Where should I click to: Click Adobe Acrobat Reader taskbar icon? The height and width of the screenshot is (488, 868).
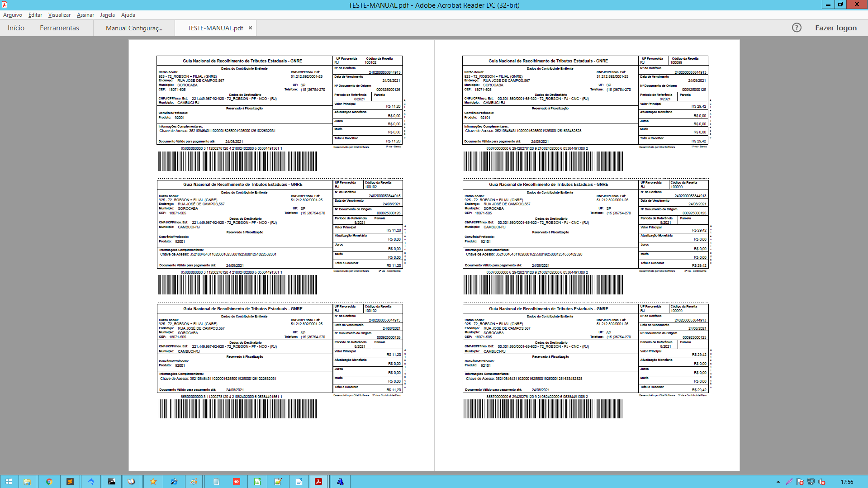tap(318, 482)
